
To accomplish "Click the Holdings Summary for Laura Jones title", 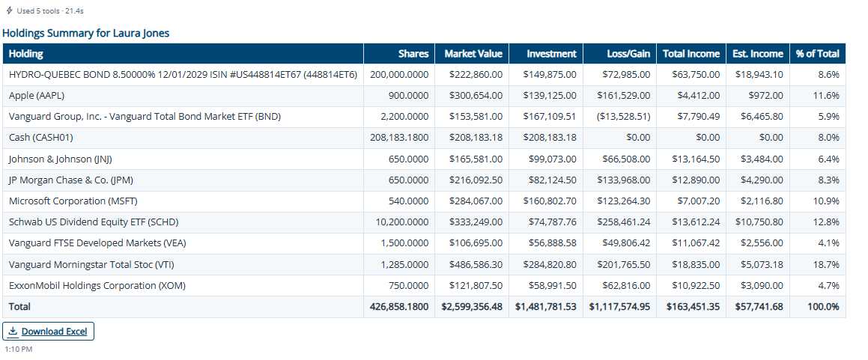I will click(x=86, y=33).
